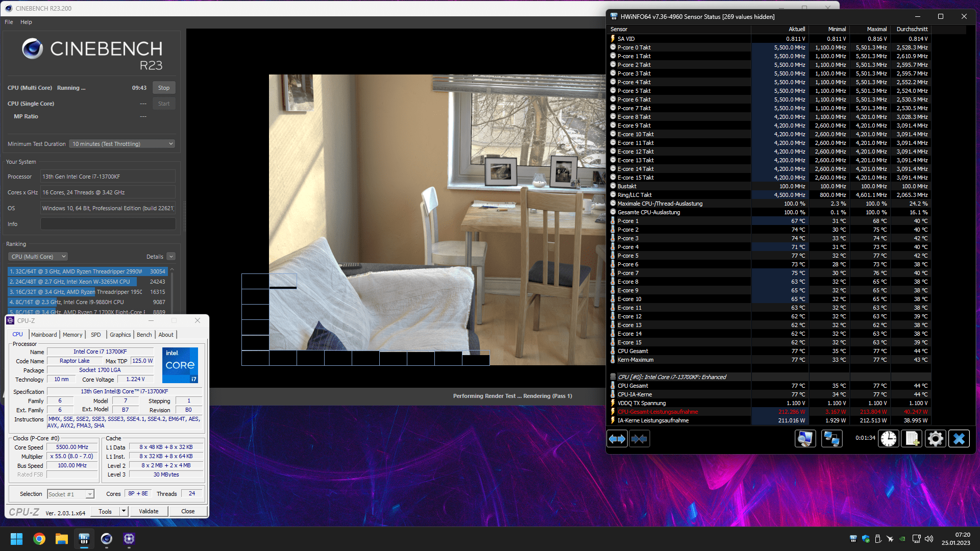Switch to CPU-Z SPD tab

(x=96, y=335)
